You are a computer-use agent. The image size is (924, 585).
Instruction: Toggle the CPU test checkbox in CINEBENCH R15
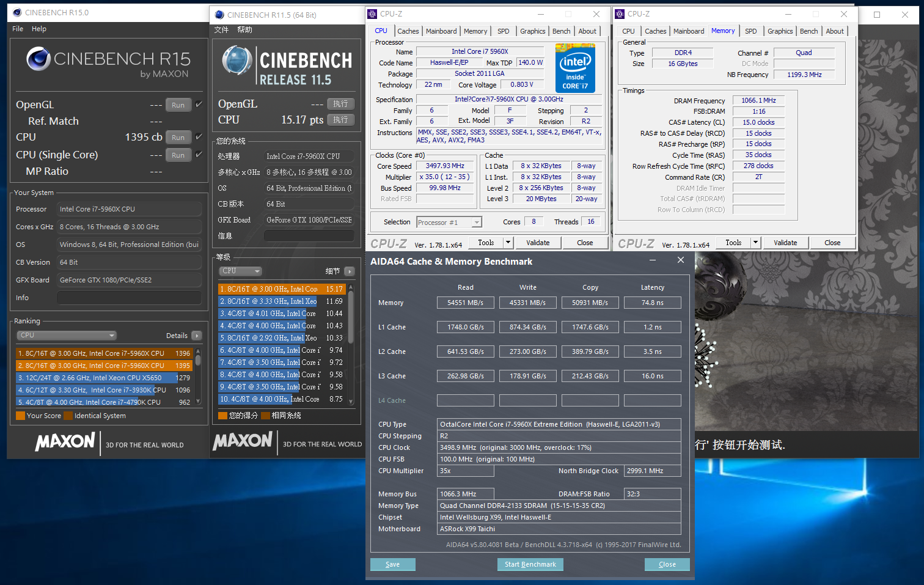(x=199, y=137)
